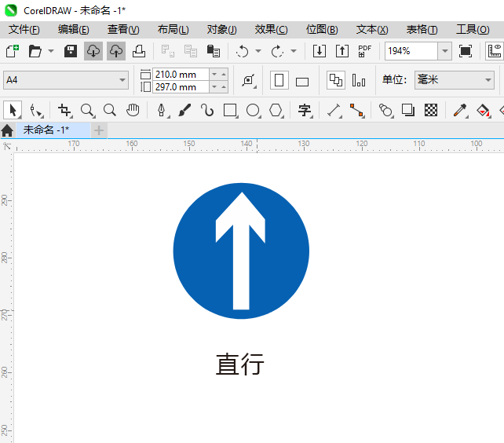Click the New document icon

coord(13,51)
